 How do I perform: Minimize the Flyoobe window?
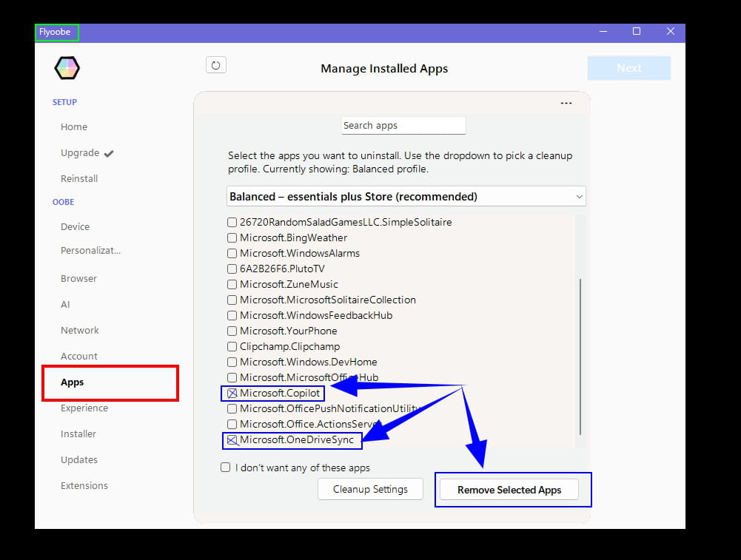click(603, 31)
